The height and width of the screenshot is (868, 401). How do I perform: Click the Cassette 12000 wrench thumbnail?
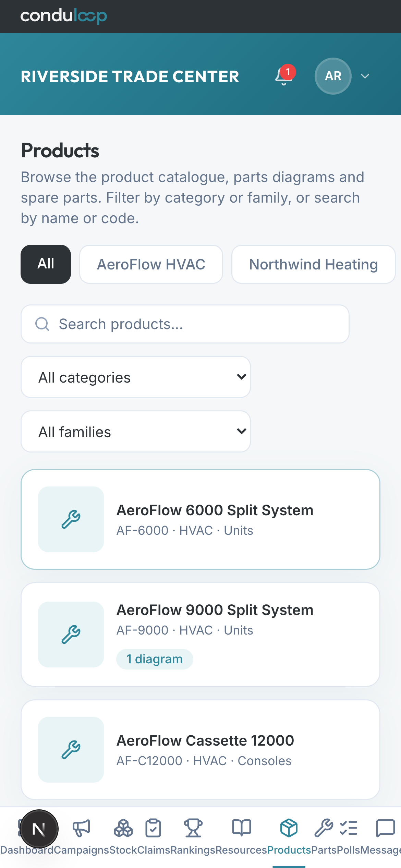(71, 750)
